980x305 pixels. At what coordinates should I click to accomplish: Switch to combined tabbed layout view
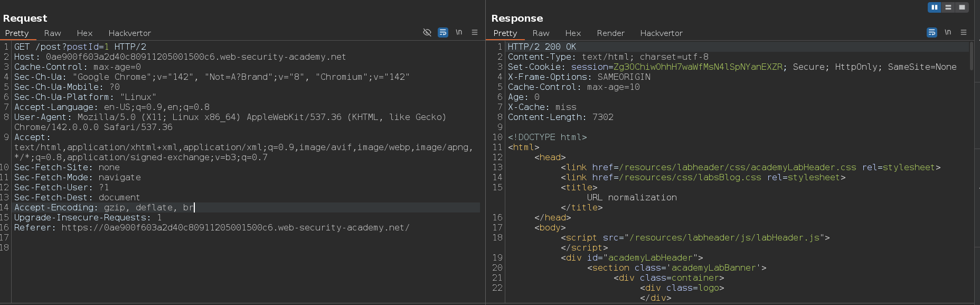[x=962, y=7]
